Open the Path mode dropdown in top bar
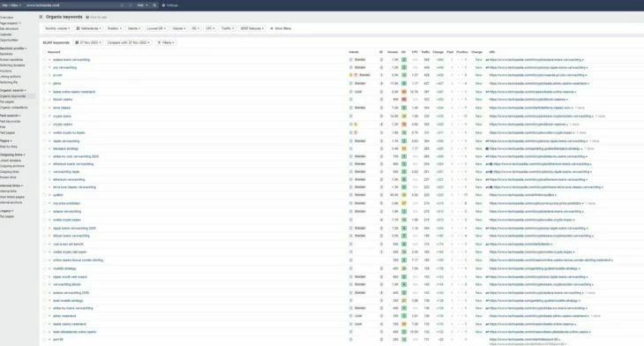644x346 pixels. click(x=142, y=5)
